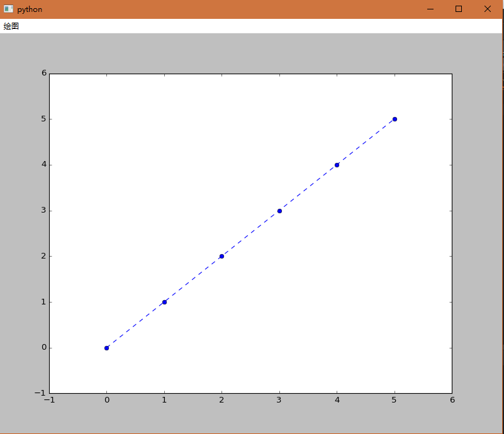This screenshot has width=504, height=434.
Task: Open the 绘图 menu
Action: pyautogui.click(x=11, y=26)
